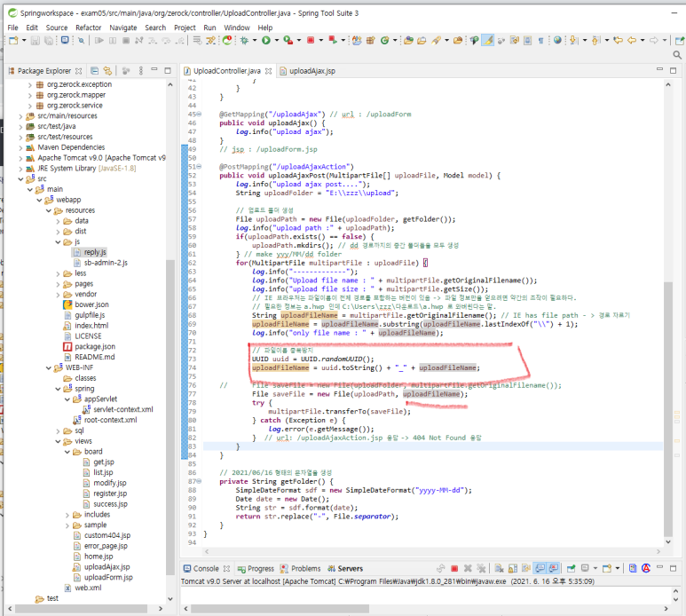Click the Previous Annotation up arrow icon

pyautogui.click(x=595, y=40)
